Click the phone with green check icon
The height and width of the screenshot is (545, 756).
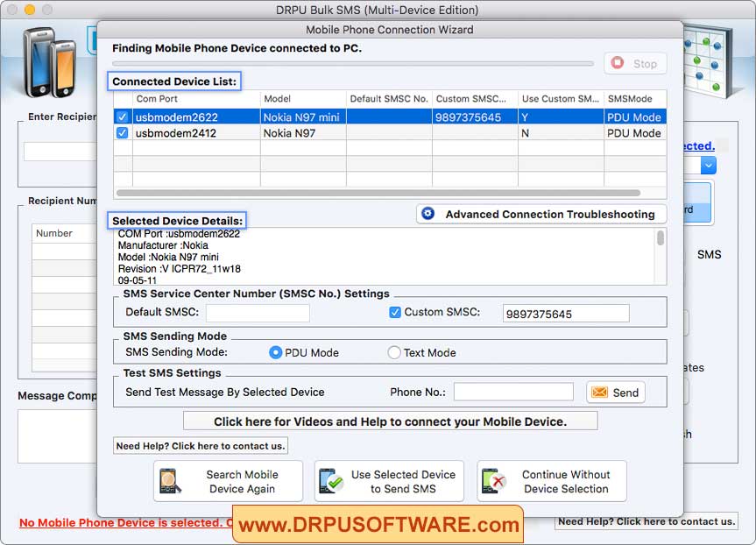[x=331, y=481]
